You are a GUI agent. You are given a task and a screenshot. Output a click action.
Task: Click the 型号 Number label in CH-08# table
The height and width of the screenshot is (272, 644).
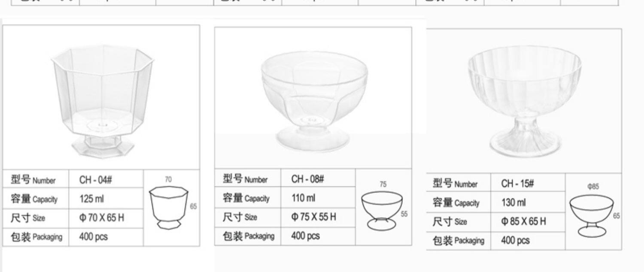(245, 179)
